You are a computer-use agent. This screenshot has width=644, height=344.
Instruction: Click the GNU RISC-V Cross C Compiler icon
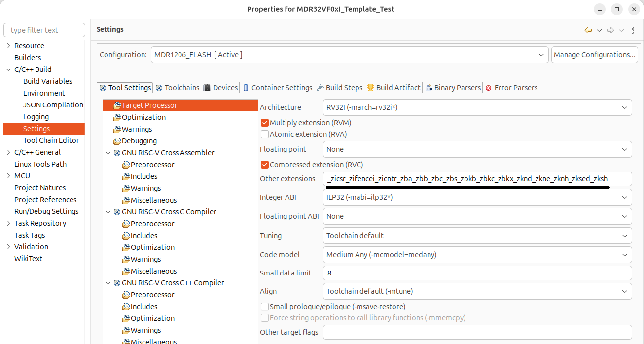point(117,212)
